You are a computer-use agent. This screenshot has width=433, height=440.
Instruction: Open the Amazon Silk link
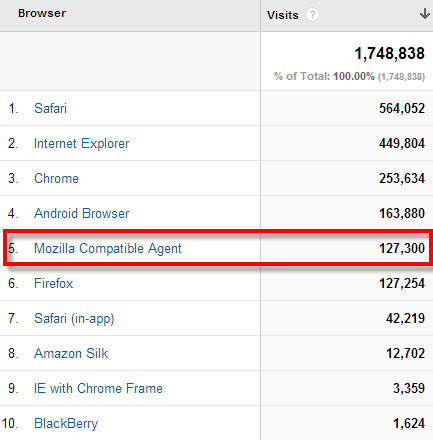(x=71, y=353)
